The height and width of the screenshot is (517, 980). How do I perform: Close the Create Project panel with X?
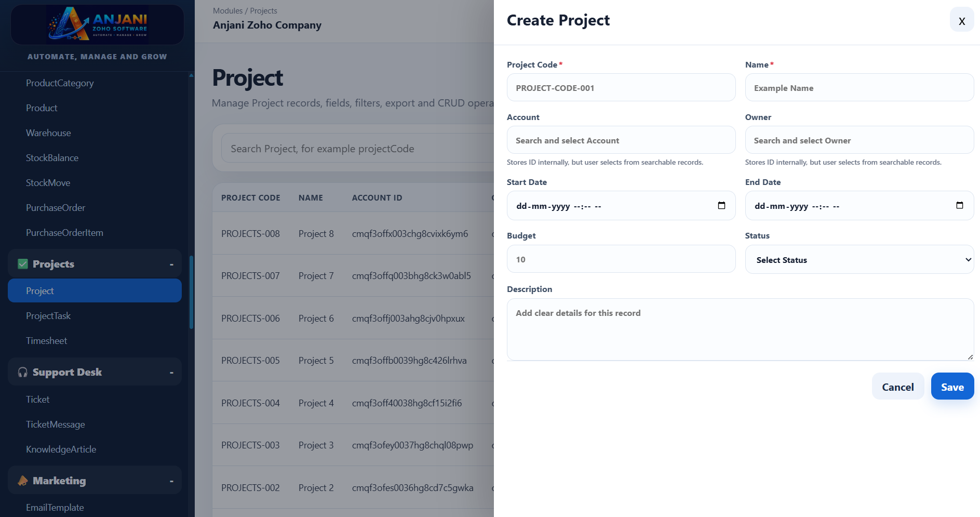coord(962,20)
